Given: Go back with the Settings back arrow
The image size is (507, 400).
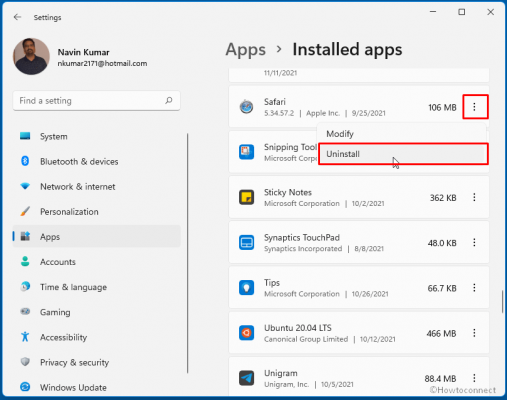Looking at the screenshot, I should (x=17, y=17).
